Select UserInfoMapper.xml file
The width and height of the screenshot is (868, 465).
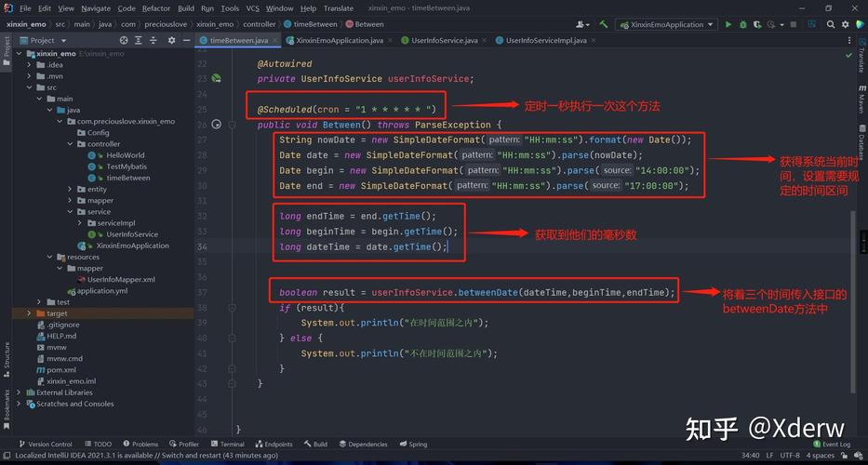pos(121,280)
